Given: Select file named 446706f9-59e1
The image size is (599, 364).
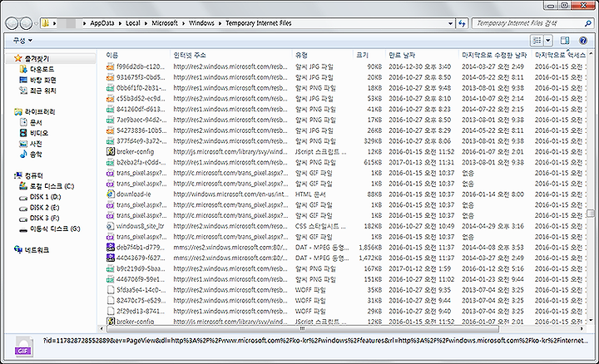Looking at the screenshot, I should pyautogui.click(x=141, y=279).
